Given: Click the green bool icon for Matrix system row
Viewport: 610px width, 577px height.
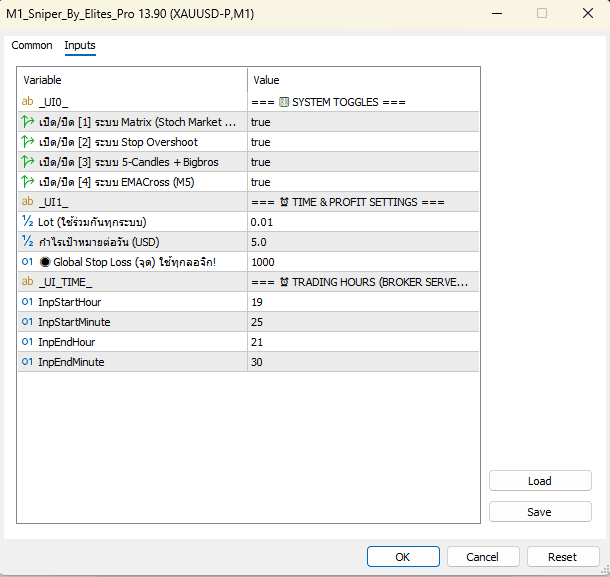Looking at the screenshot, I should pos(28,122).
